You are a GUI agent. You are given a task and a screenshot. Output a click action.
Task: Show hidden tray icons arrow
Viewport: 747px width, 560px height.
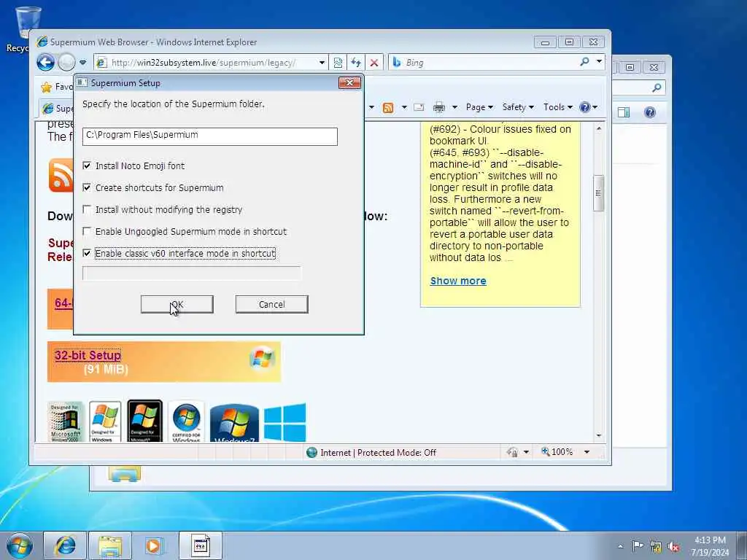620,546
